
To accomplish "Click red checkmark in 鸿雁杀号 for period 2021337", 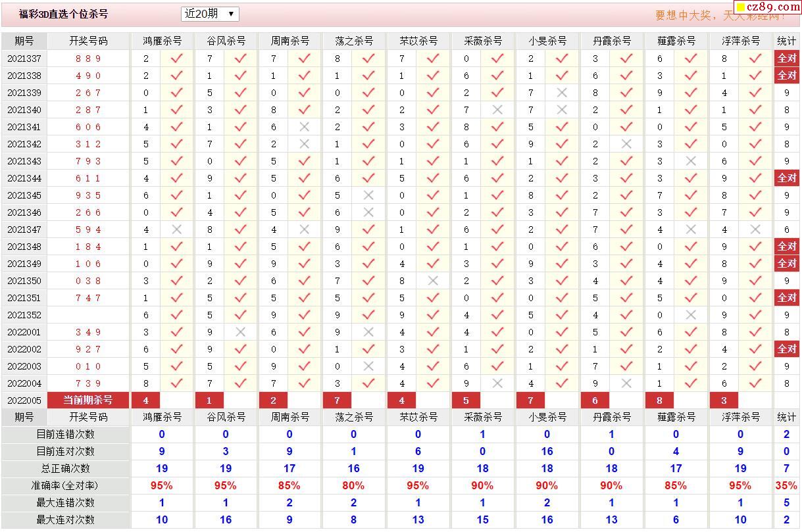I will click(x=176, y=59).
